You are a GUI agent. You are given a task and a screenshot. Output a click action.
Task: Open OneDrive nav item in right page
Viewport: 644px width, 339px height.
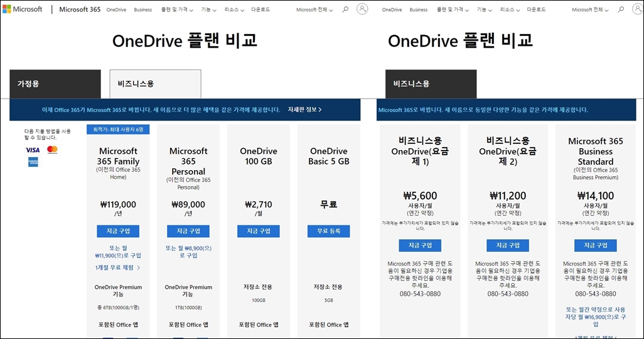tap(392, 9)
